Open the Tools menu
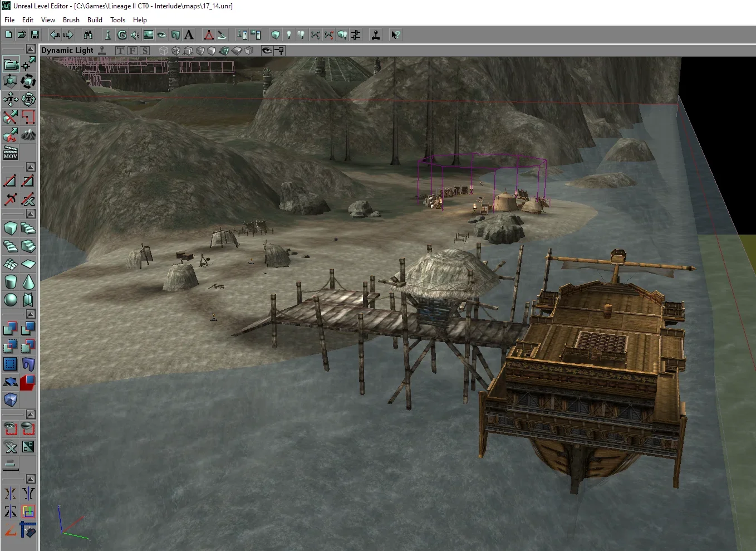The image size is (756, 551). point(117,19)
